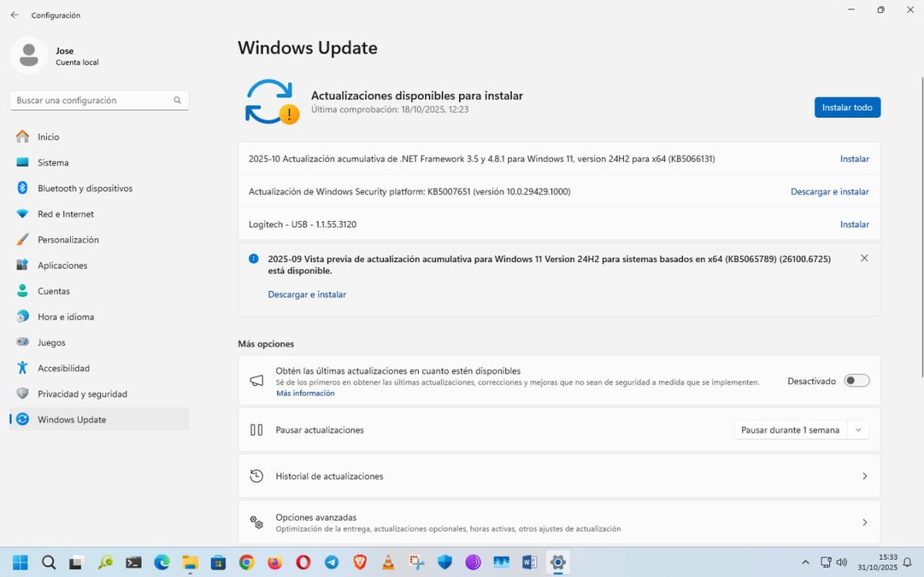
Task: Open Telegram from the taskbar
Action: (x=332, y=562)
